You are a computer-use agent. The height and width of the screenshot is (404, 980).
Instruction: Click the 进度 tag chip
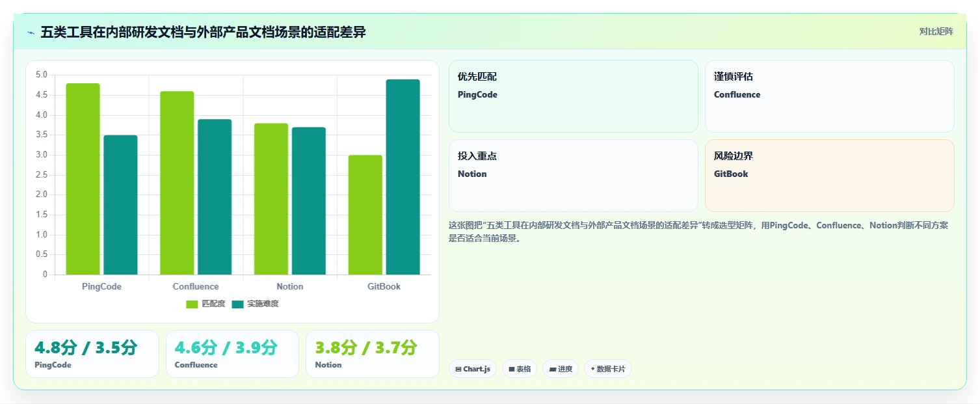tap(561, 369)
